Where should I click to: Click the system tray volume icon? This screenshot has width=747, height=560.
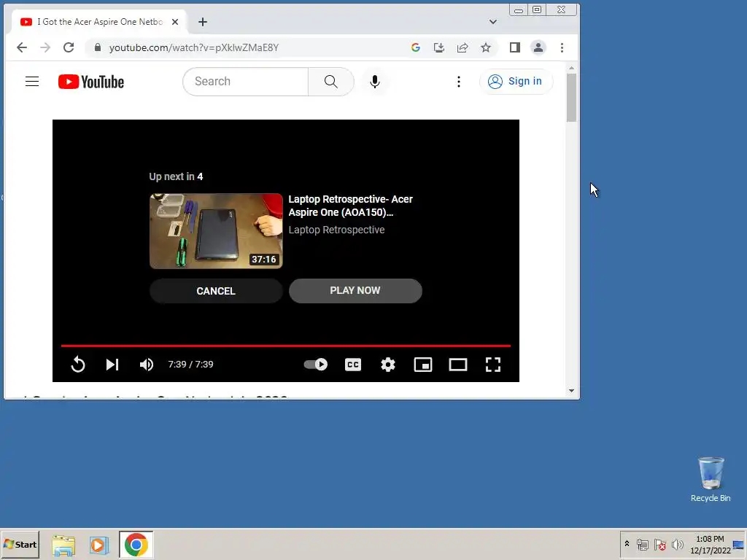click(x=677, y=545)
